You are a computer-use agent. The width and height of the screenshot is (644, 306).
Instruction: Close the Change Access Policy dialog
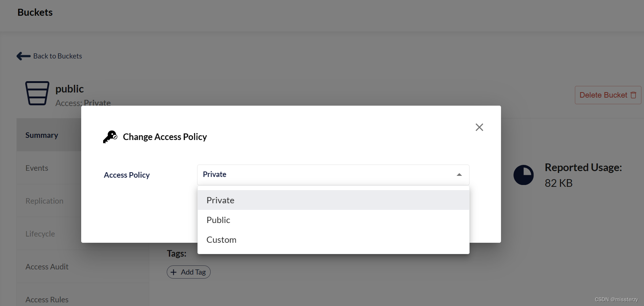click(479, 127)
